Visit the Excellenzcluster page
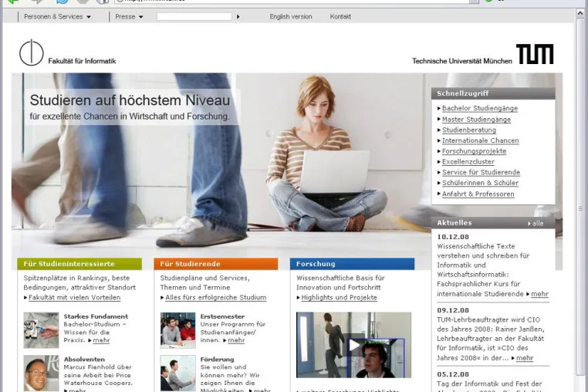This screenshot has width=588, height=392. (x=468, y=162)
